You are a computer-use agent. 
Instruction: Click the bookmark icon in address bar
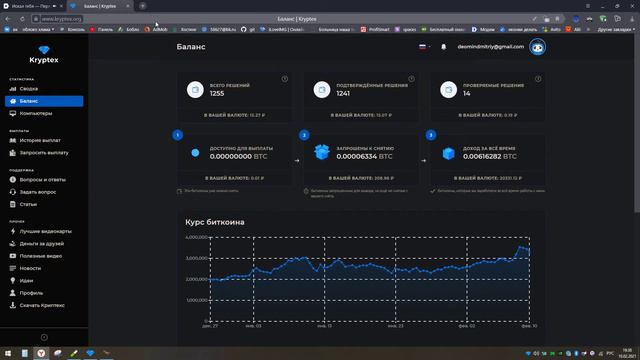coord(557,19)
